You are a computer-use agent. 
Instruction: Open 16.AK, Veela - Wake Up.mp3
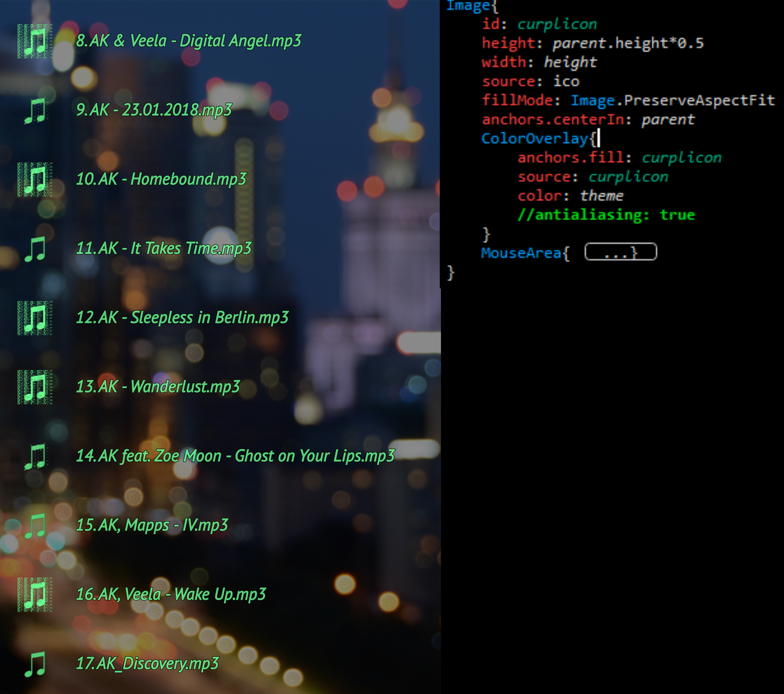click(x=171, y=595)
